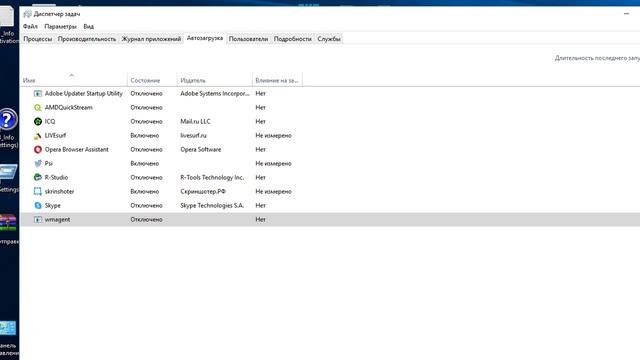Image resolution: width=640 pixels, height=360 pixels.
Task: Switch to the Пользователи tab
Action: (x=248, y=39)
